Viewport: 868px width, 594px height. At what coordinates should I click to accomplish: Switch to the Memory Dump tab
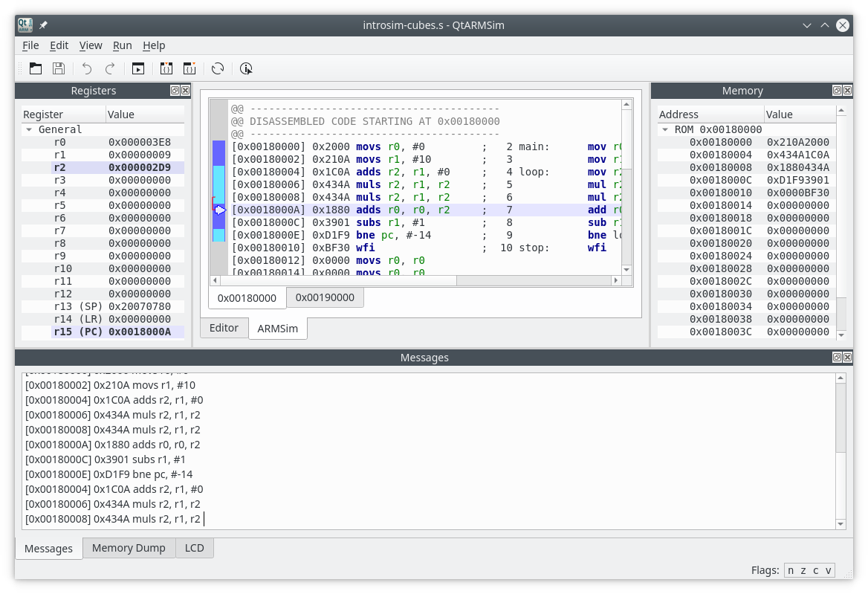point(129,547)
